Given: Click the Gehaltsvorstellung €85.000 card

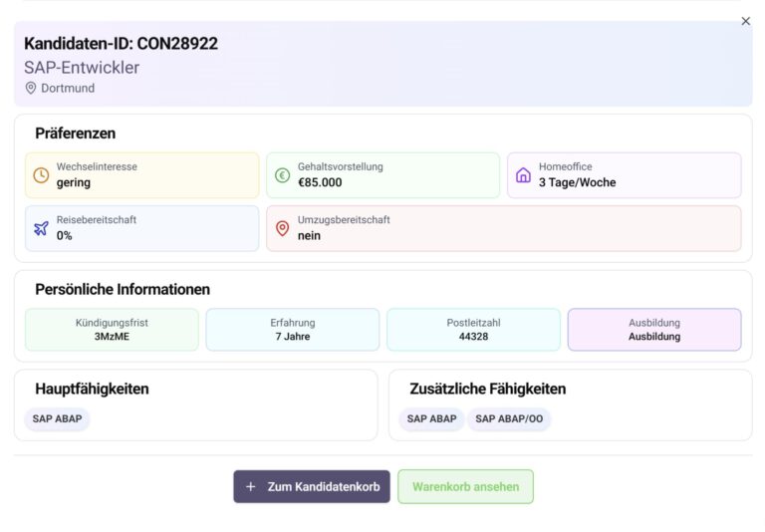Looking at the screenshot, I should (x=382, y=175).
